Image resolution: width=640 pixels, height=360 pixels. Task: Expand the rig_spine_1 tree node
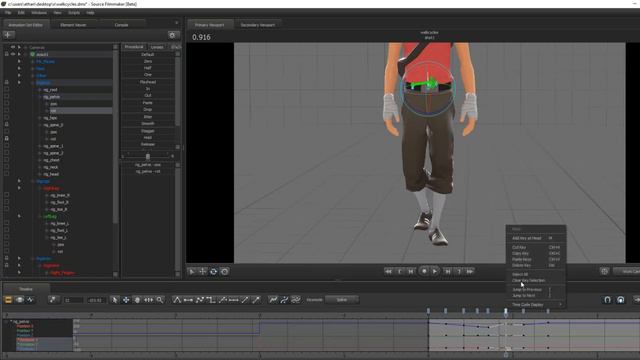pos(40,146)
